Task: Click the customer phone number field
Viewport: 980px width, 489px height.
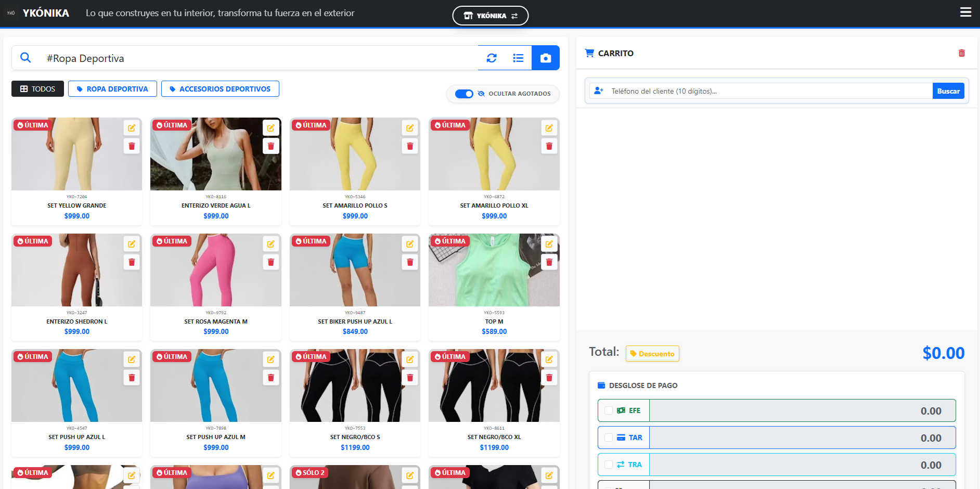Action: click(x=770, y=91)
